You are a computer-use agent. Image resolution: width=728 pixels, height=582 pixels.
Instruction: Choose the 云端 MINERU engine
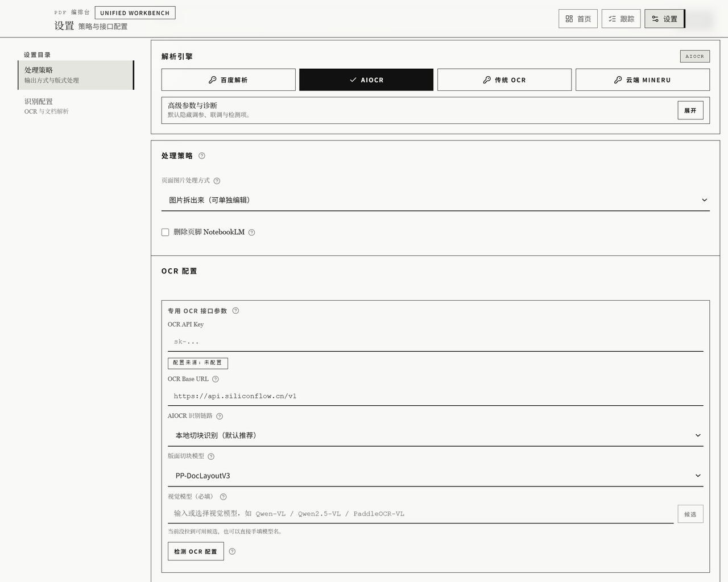pos(642,80)
